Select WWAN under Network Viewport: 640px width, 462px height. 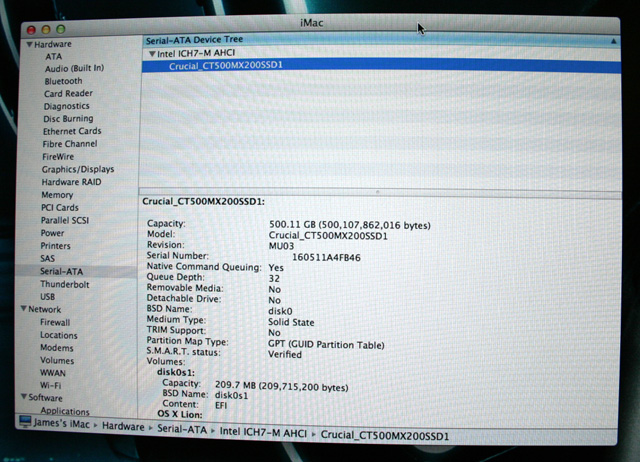[x=53, y=373]
